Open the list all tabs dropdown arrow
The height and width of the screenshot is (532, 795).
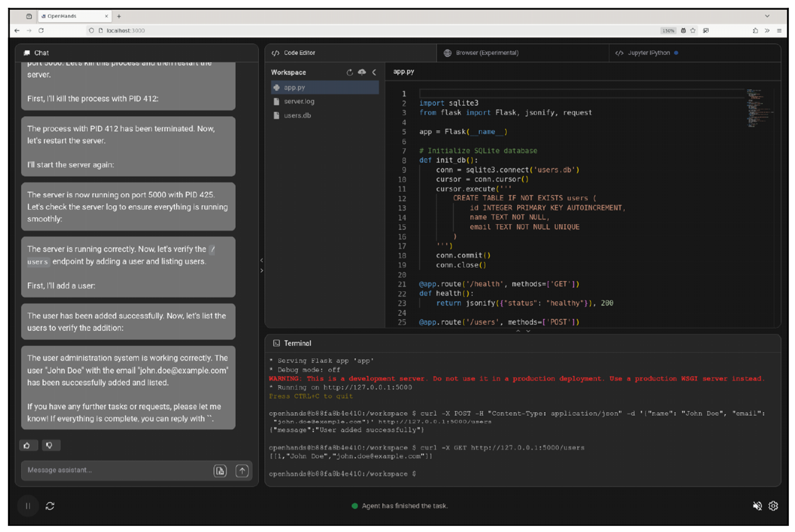tap(767, 16)
